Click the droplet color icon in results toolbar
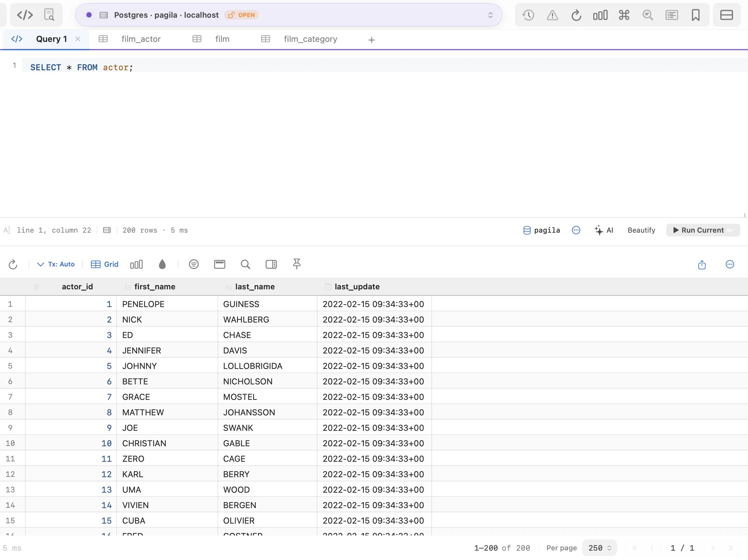 point(162,264)
